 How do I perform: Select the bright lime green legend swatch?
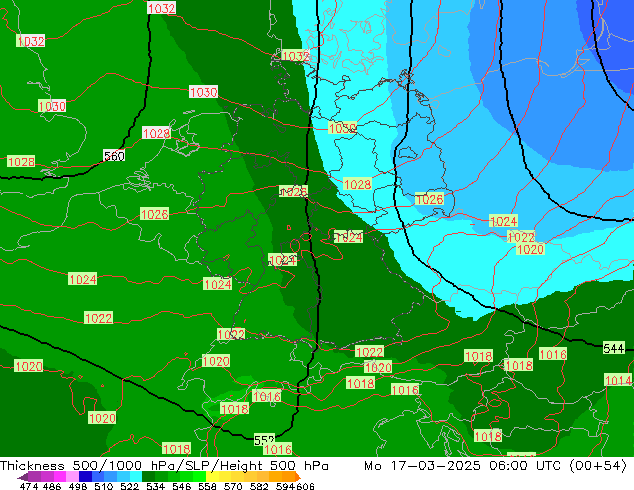tap(199, 476)
